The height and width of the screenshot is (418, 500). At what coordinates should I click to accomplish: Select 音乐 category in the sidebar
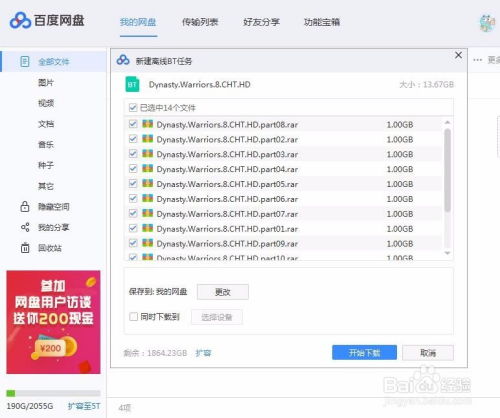tap(46, 145)
